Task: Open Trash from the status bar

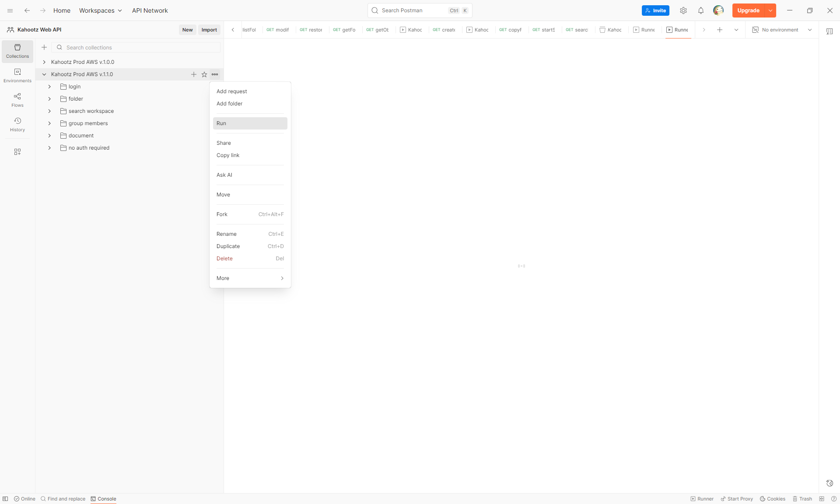Action: [x=802, y=499]
